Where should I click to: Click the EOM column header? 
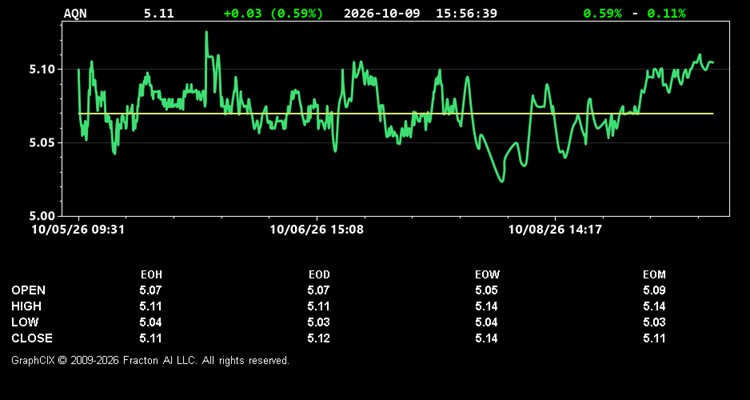pos(654,275)
